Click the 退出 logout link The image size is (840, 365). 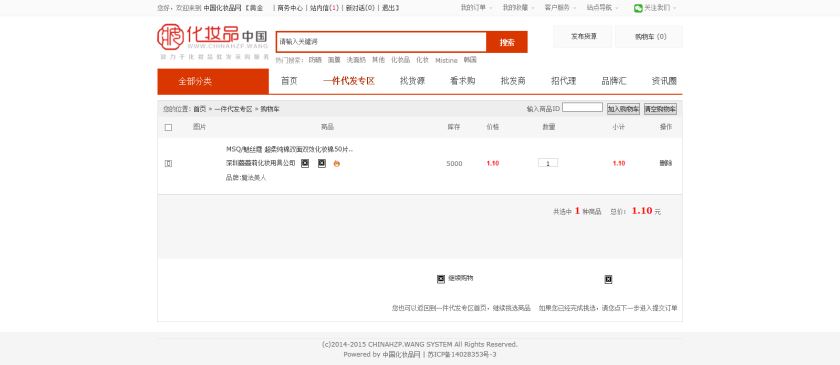pos(389,8)
